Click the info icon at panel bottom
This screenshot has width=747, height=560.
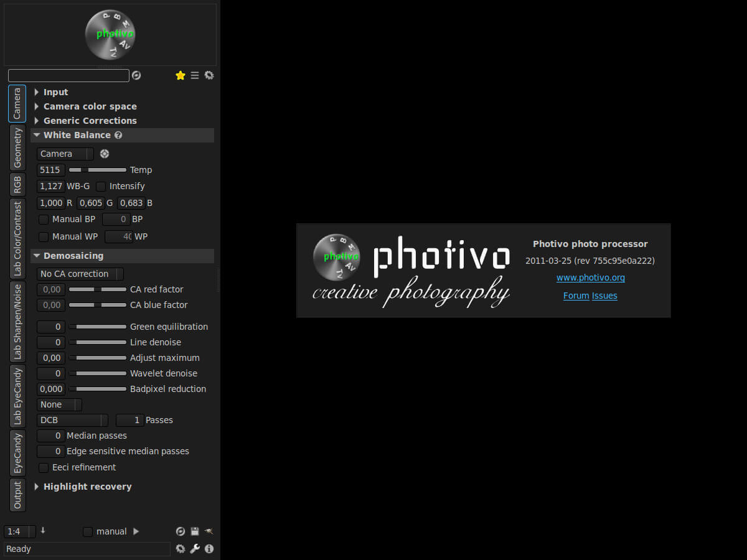tap(209, 549)
